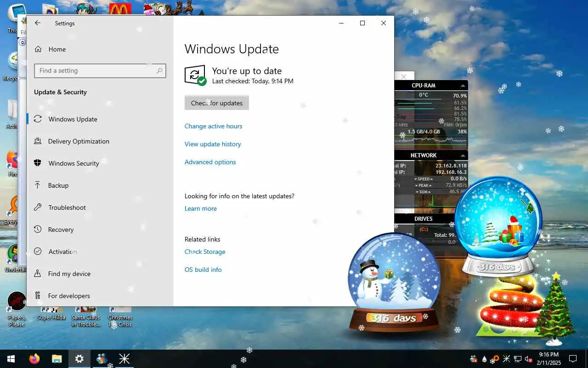Open Windows Security page

click(73, 163)
